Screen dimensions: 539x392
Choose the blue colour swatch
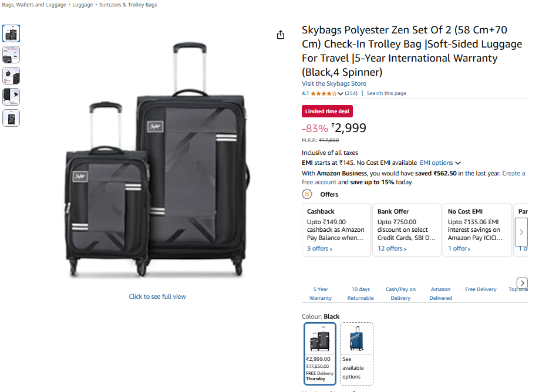point(356,339)
